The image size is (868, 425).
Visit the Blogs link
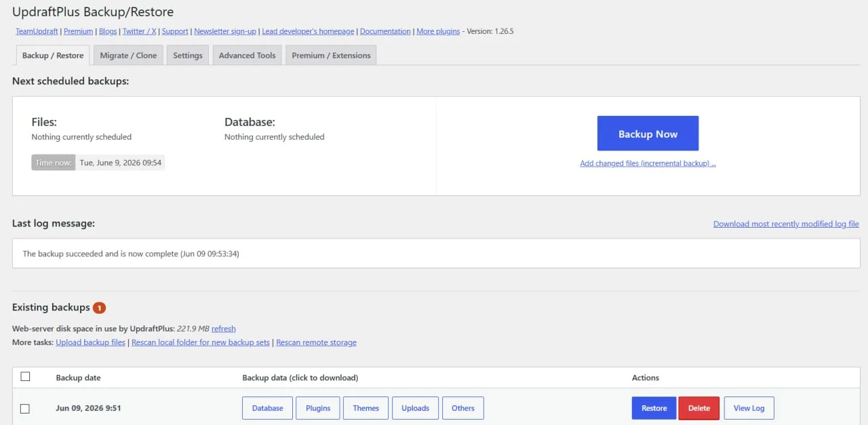[x=108, y=31]
